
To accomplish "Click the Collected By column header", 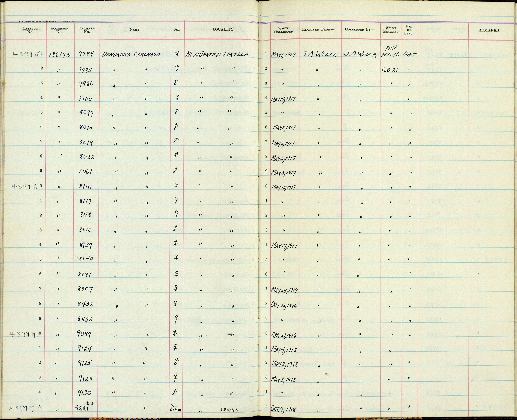I will click(x=360, y=30).
